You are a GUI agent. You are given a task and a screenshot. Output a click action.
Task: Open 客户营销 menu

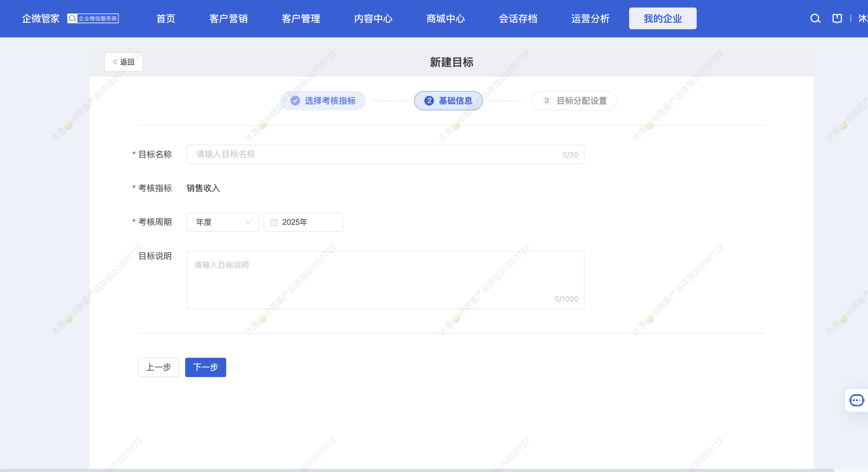coord(228,18)
